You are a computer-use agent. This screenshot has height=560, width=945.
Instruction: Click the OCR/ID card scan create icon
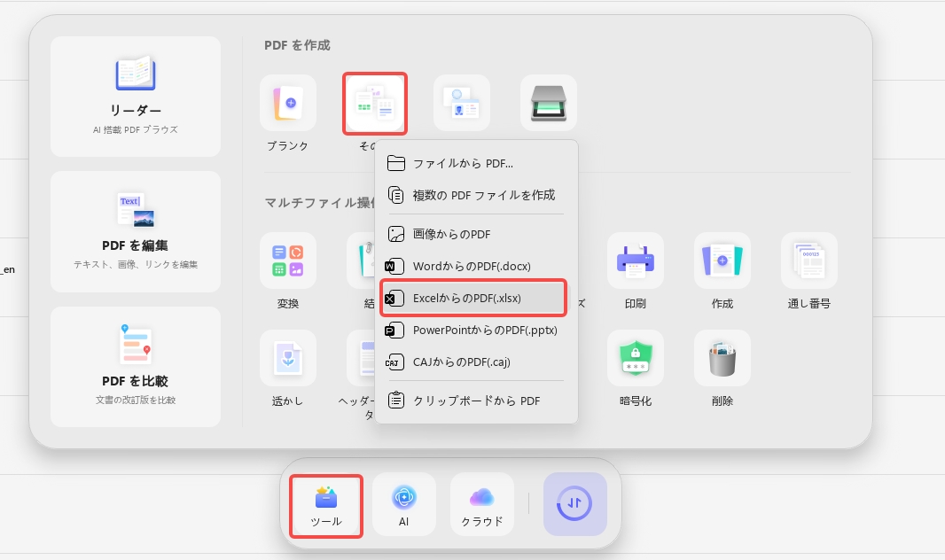(x=462, y=103)
